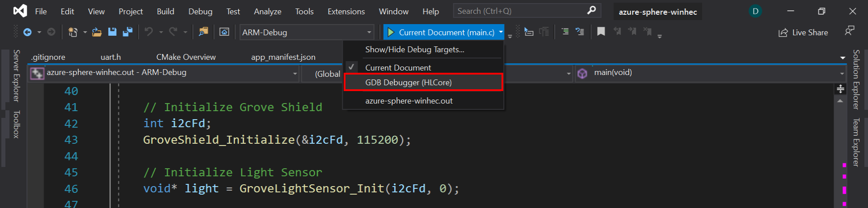Image resolution: width=868 pixels, height=208 pixels.
Task: Open the toolbar overflow options after bookmarks
Action: 660,36
